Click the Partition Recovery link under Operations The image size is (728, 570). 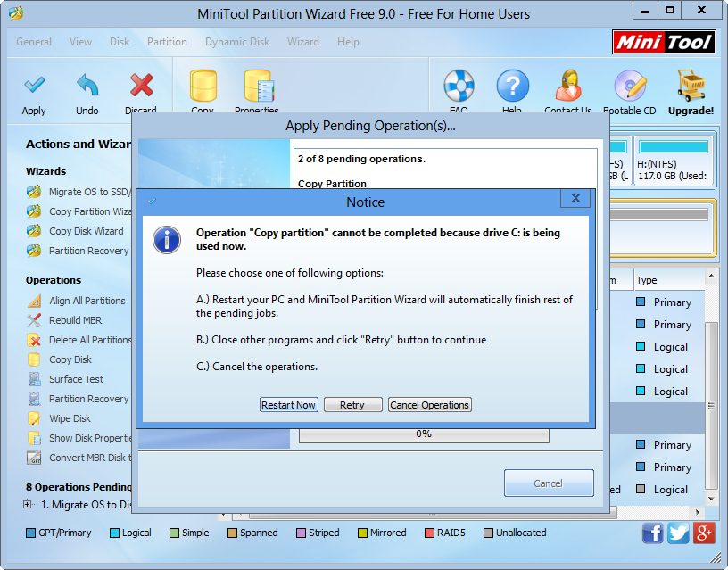tap(88, 399)
